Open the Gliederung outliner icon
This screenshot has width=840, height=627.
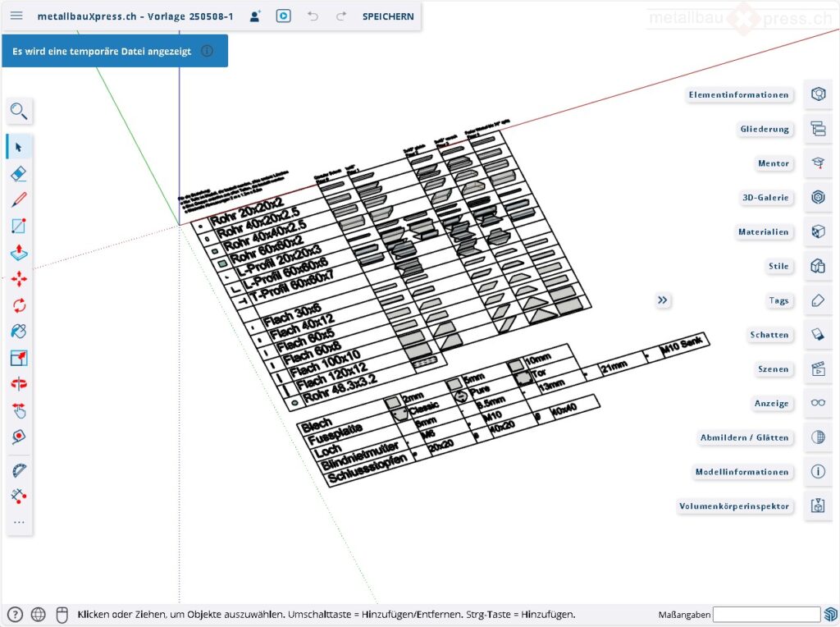pos(818,129)
